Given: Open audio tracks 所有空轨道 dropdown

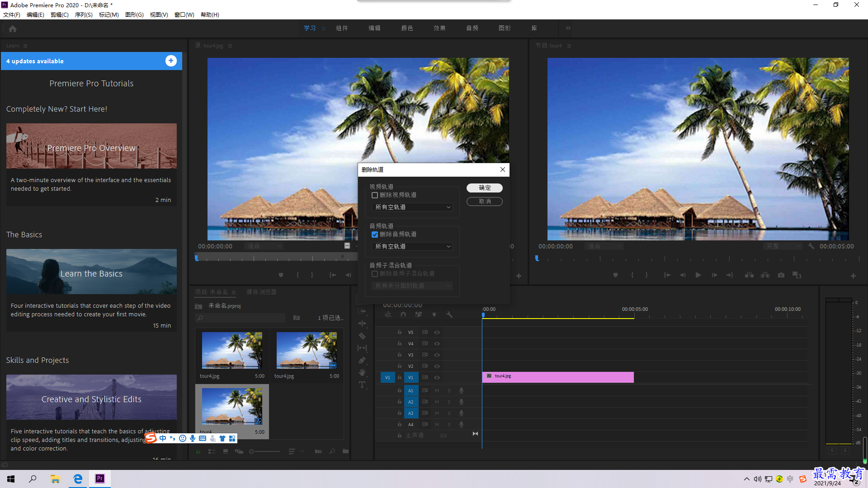Looking at the screenshot, I should click(x=412, y=247).
